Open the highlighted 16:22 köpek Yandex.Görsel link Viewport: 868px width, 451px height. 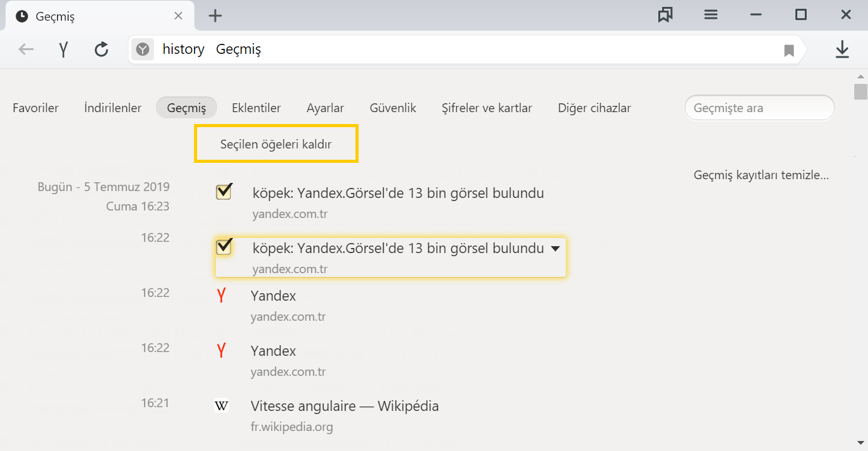[x=398, y=248]
